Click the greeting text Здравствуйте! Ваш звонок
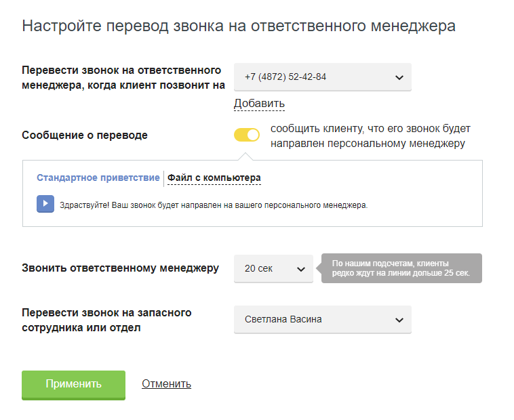Screen dimensions: 514x420 pos(213,205)
